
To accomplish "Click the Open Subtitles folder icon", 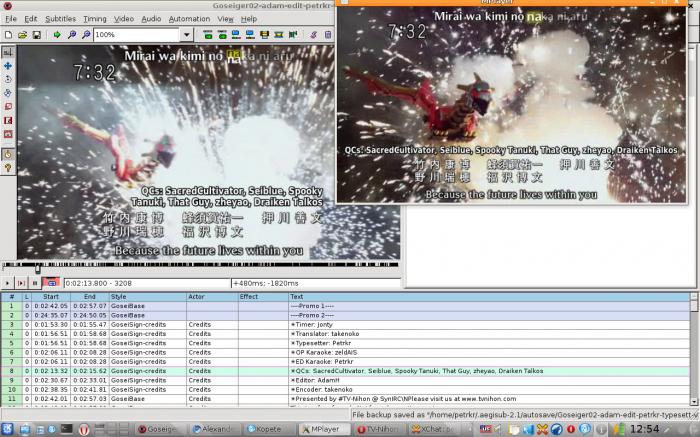I will (22, 34).
